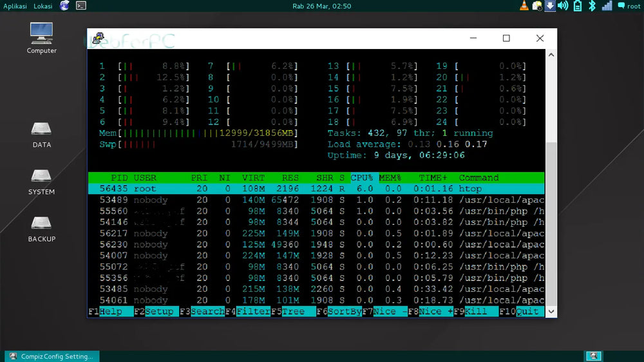Click F6 SortBy in htop footer
This screenshot has width=644, height=362.
click(x=339, y=312)
